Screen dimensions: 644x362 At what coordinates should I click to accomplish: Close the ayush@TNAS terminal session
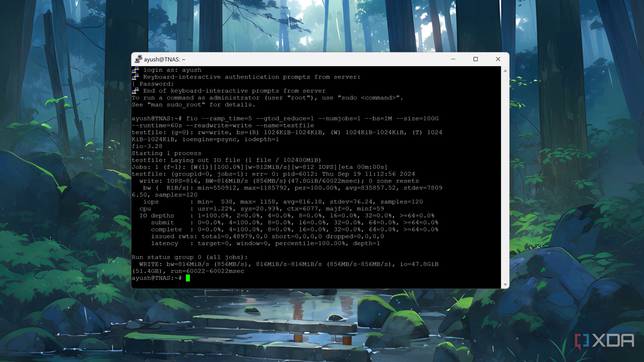(x=498, y=59)
